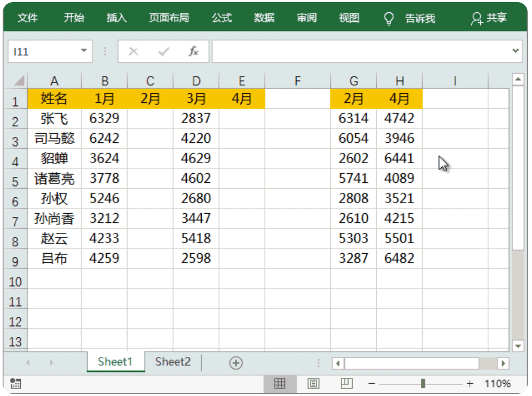Click the Select All corner triangle
Image resolution: width=532 pixels, height=396 pixels.
[x=19, y=80]
